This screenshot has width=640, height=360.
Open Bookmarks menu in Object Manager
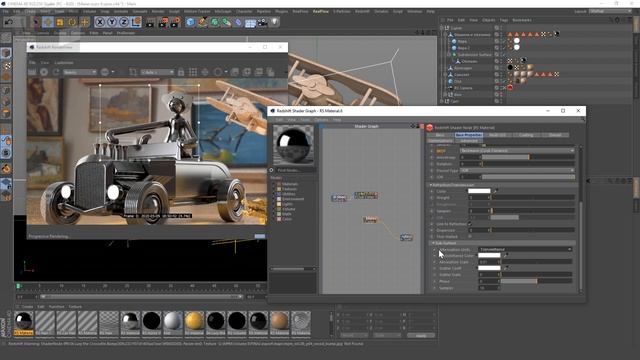pos(522,20)
